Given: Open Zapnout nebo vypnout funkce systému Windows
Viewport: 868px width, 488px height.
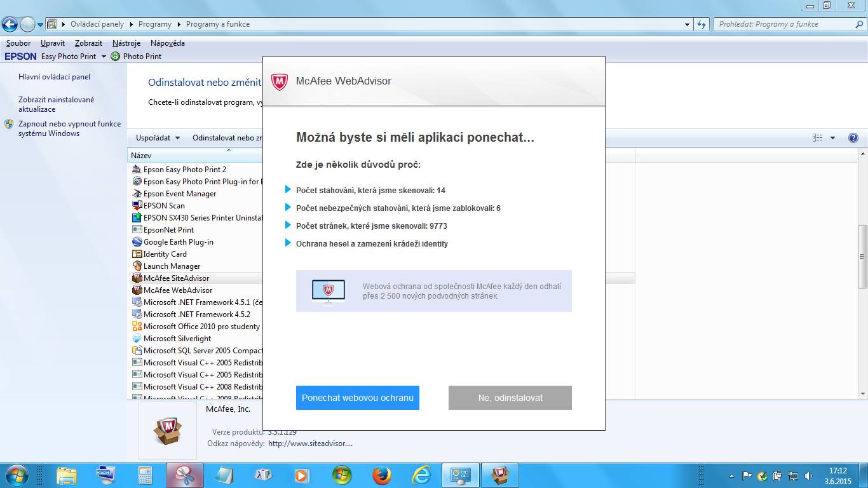Looking at the screenshot, I should pos(69,128).
